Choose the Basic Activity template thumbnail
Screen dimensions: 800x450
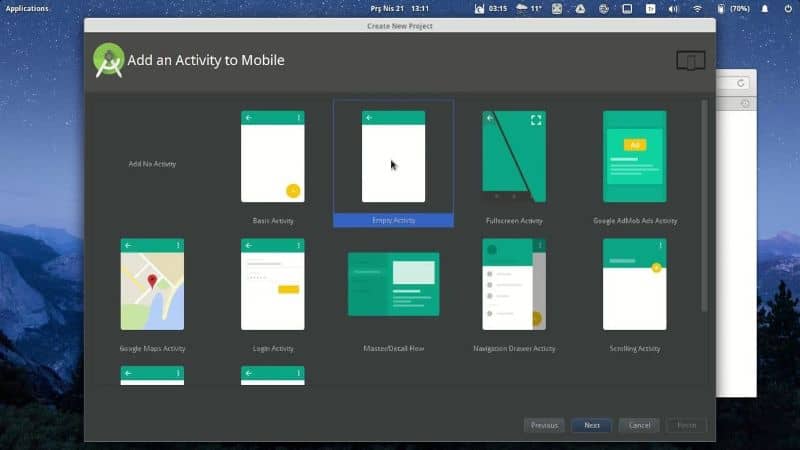273,157
